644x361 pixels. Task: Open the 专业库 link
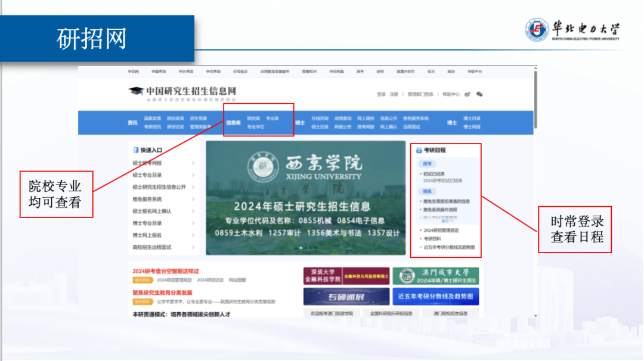tap(273, 119)
